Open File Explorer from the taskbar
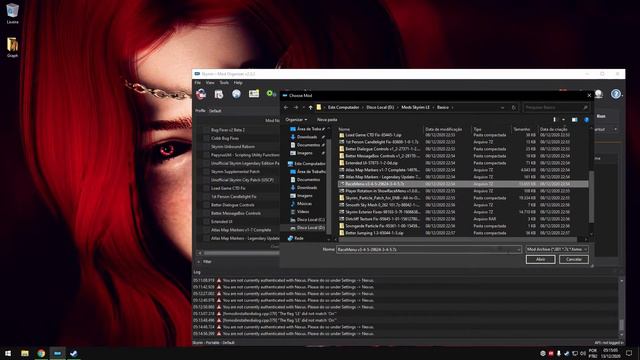Viewport: 640px width, 360px height. coord(25,353)
